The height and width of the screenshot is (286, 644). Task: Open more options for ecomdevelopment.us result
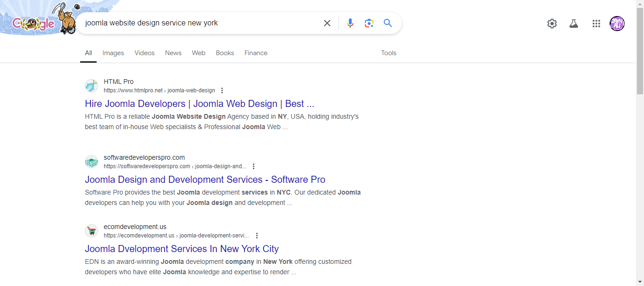(x=256, y=236)
